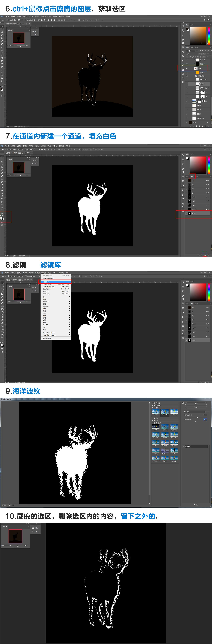Screen dimensions: 212x644
Task: Expand the 纹理 folder in filter gallery
Action: [152, 421]
